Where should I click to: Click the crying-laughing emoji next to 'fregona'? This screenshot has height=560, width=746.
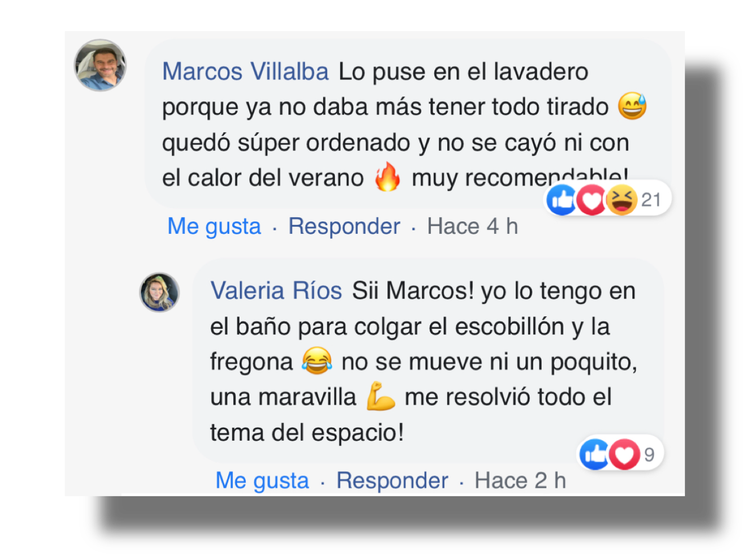coord(317,361)
